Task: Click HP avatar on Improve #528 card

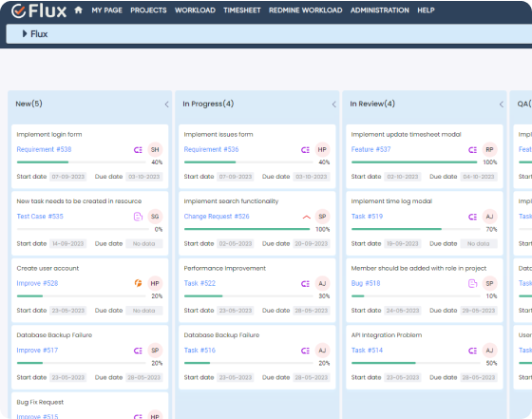Action: coord(155,283)
